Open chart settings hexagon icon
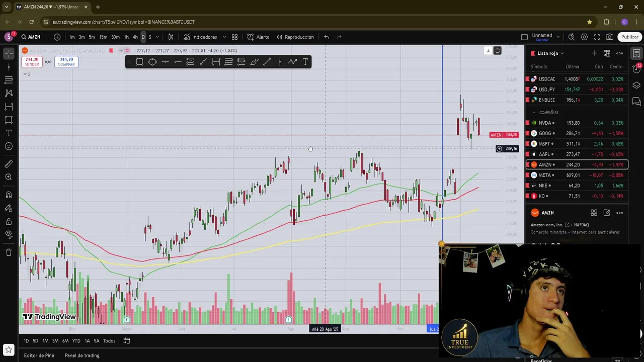 [x=584, y=37]
